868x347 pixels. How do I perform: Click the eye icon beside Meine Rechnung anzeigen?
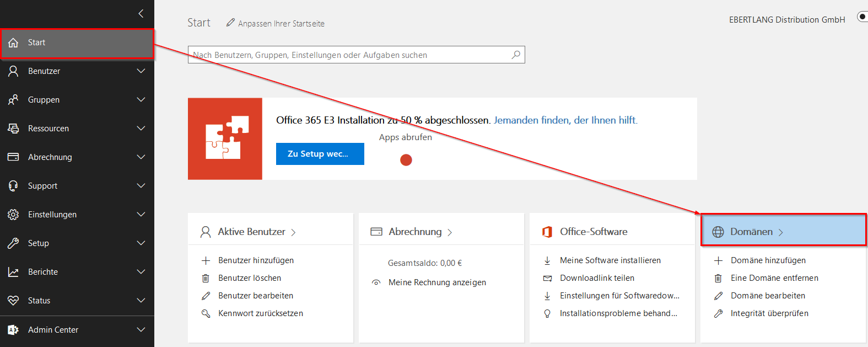(x=376, y=282)
